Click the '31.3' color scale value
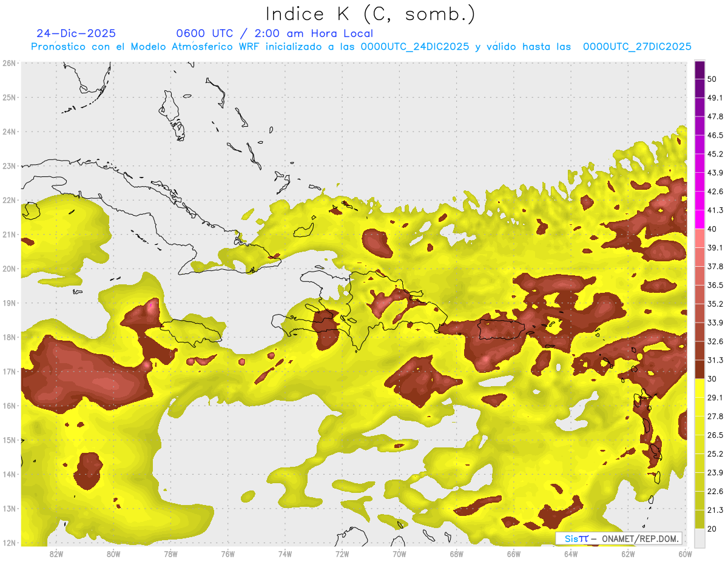 (x=715, y=360)
